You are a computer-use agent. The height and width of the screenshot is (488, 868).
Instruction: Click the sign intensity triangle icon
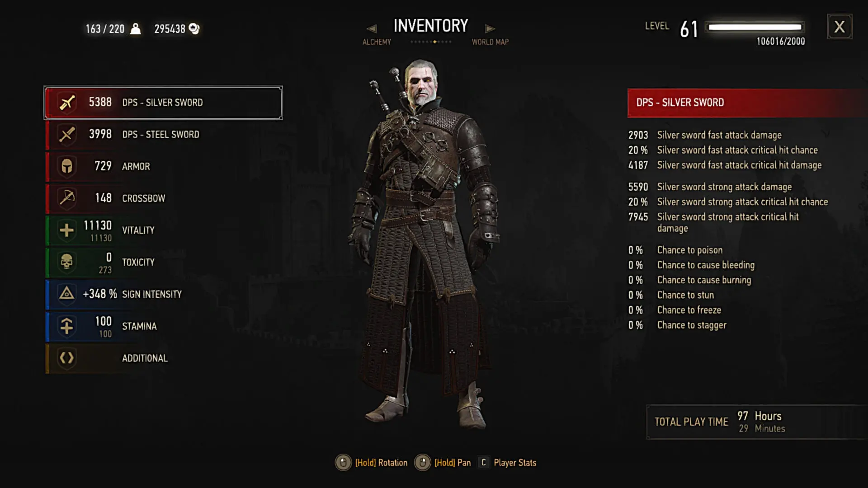pos(67,294)
